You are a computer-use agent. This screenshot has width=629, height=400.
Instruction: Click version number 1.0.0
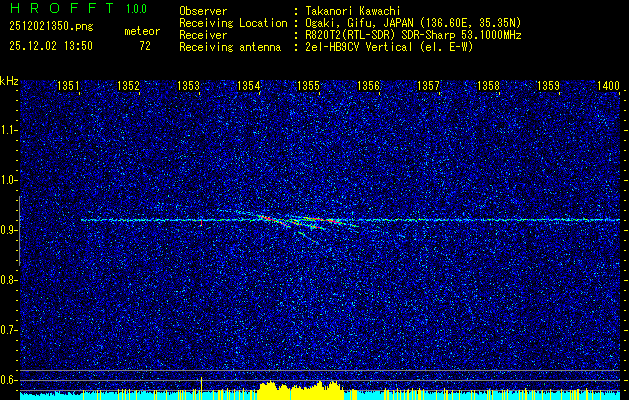point(136,9)
